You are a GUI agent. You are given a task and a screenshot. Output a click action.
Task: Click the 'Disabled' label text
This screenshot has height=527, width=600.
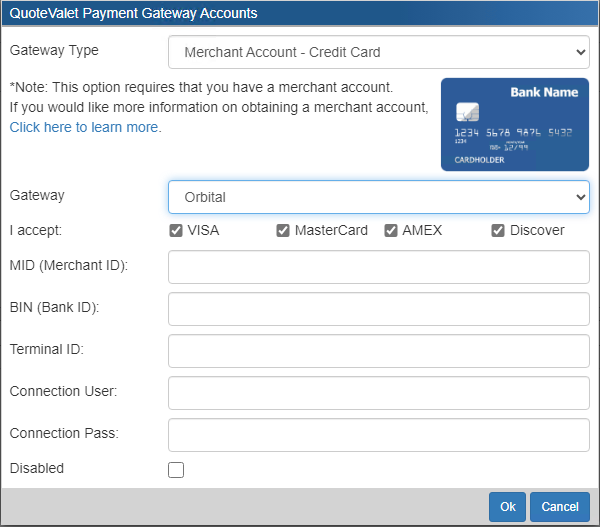point(37,468)
